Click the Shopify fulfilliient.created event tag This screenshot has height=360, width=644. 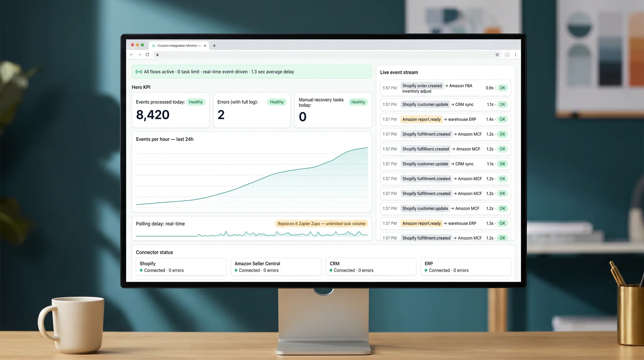pyautogui.click(x=425, y=149)
